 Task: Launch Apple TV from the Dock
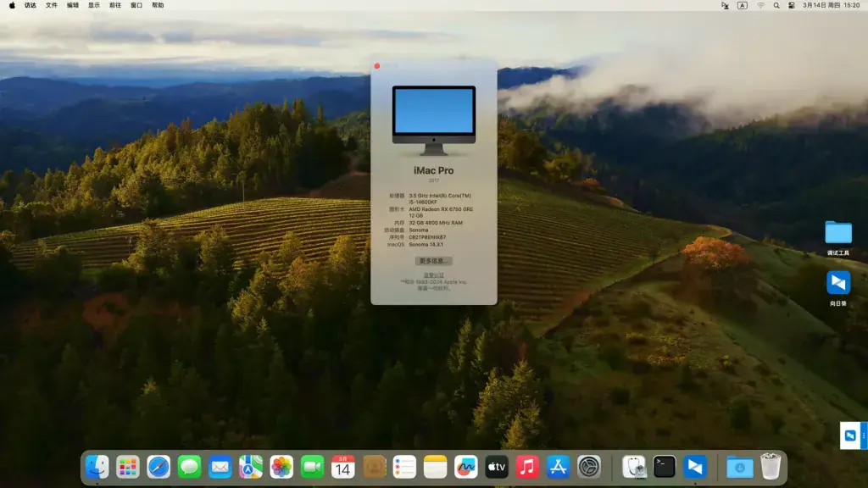[497, 467]
